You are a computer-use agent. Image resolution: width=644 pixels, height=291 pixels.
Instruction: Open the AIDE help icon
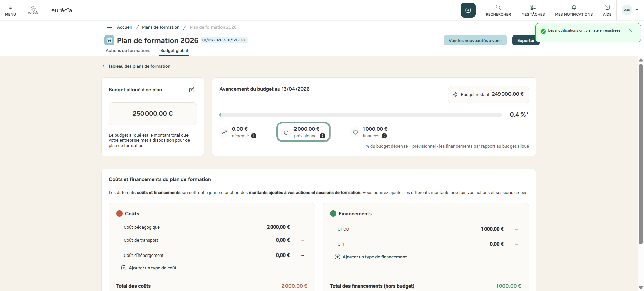[607, 7]
